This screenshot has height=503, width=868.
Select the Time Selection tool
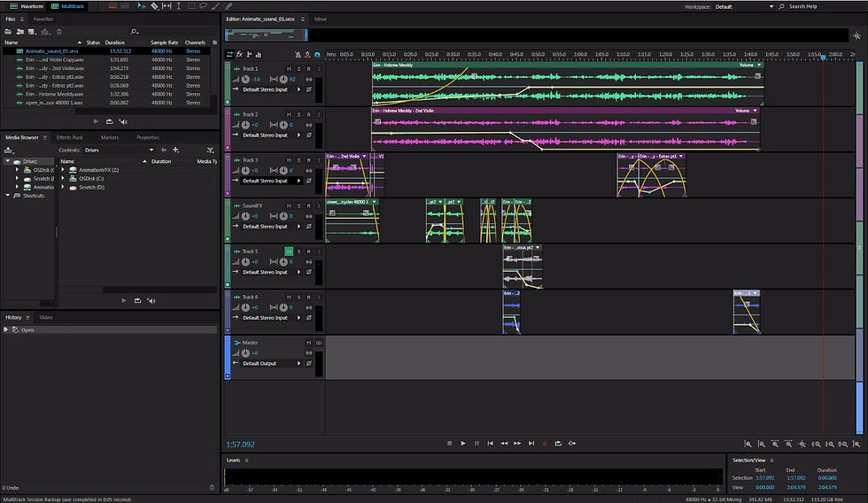(180, 6)
